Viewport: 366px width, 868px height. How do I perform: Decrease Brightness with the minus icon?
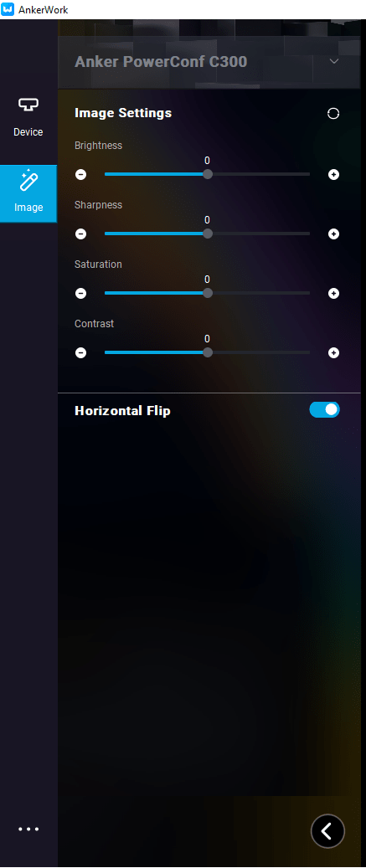(x=81, y=174)
